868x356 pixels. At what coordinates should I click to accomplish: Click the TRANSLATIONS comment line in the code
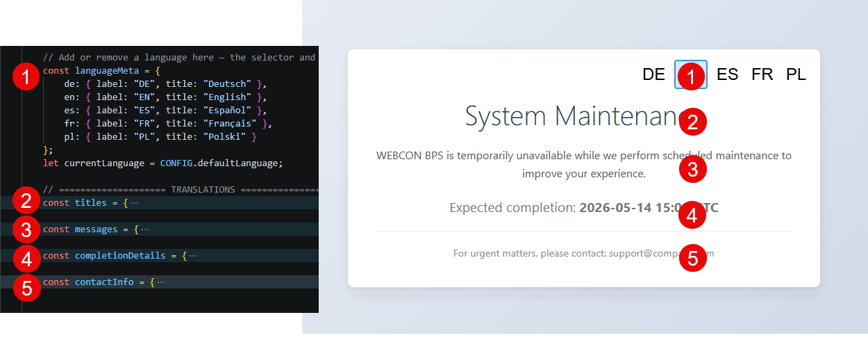point(181,190)
